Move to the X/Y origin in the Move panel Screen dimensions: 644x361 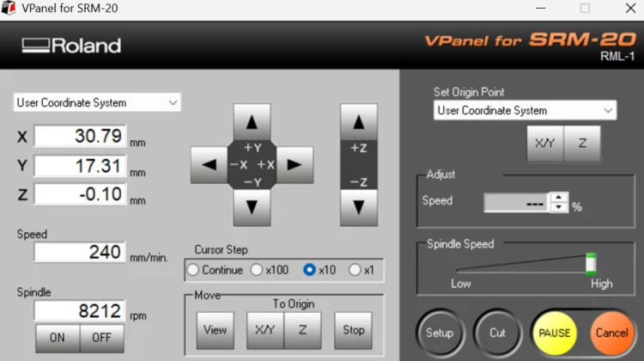click(265, 330)
